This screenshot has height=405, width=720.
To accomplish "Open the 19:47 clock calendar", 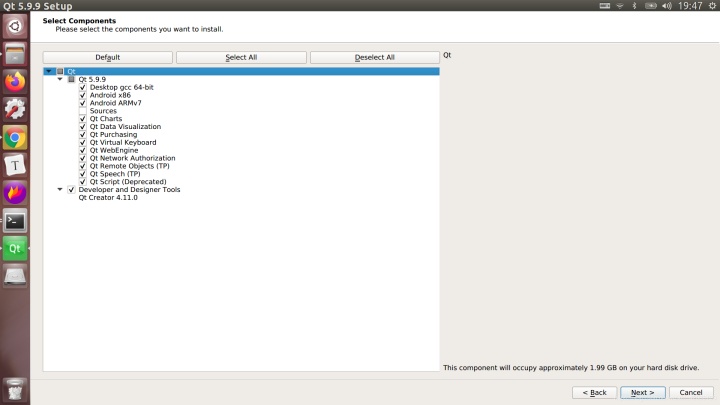I will [690, 6].
